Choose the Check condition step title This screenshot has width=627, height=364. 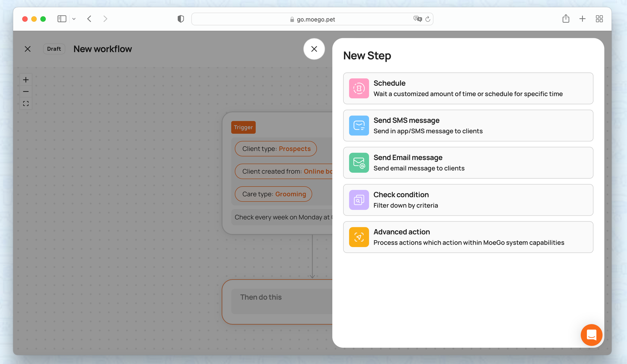coord(401,195)
